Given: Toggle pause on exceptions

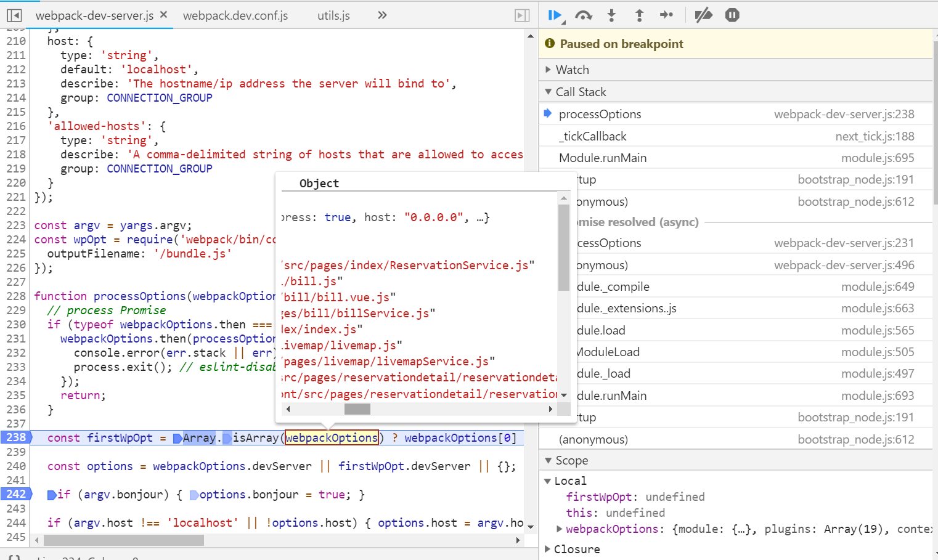Looking at the screenshot, I should [732, 15].
